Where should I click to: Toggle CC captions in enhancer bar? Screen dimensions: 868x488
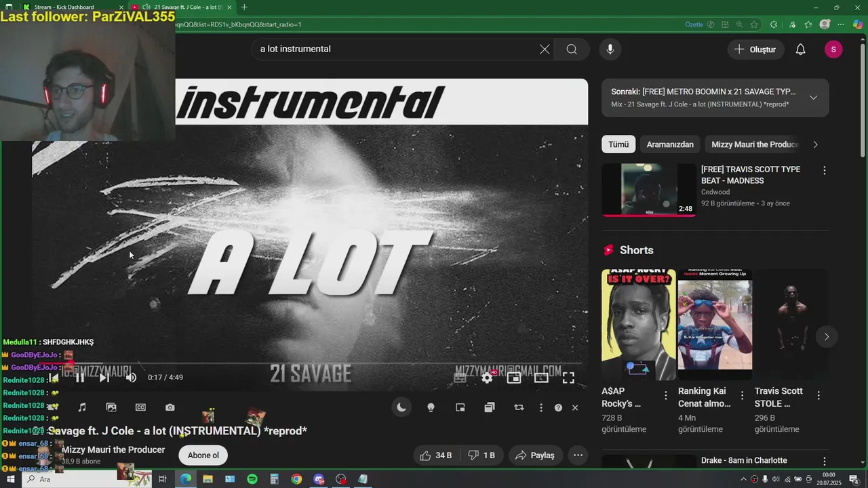tap(140, 407)
